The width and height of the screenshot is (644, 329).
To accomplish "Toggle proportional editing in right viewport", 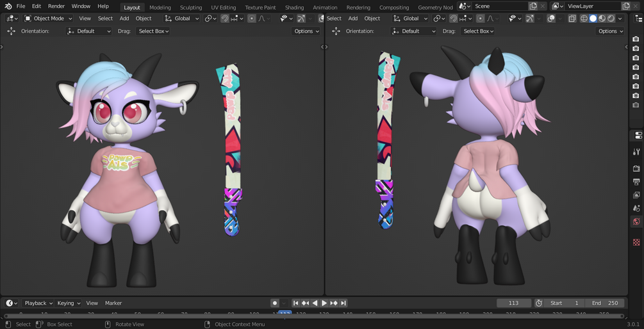I will (481, 19).
